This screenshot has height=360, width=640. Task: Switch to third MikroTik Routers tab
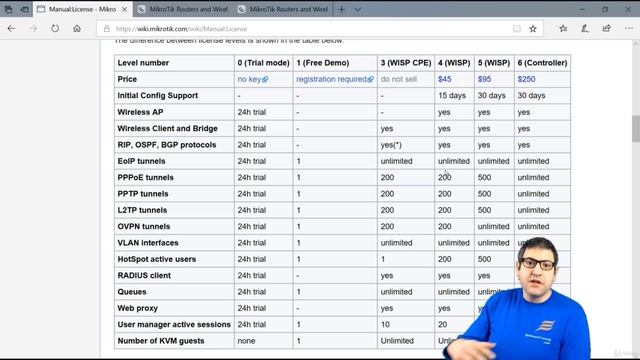click(283, 9)
